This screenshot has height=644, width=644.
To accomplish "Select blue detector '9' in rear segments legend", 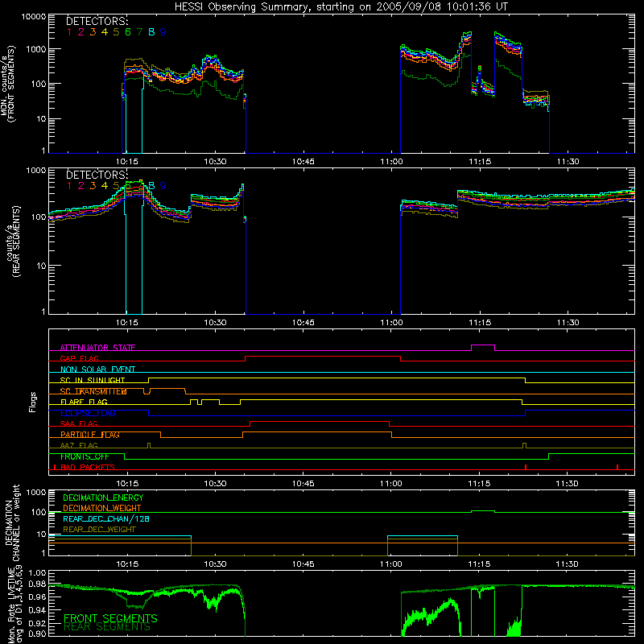I will (163, 186).
